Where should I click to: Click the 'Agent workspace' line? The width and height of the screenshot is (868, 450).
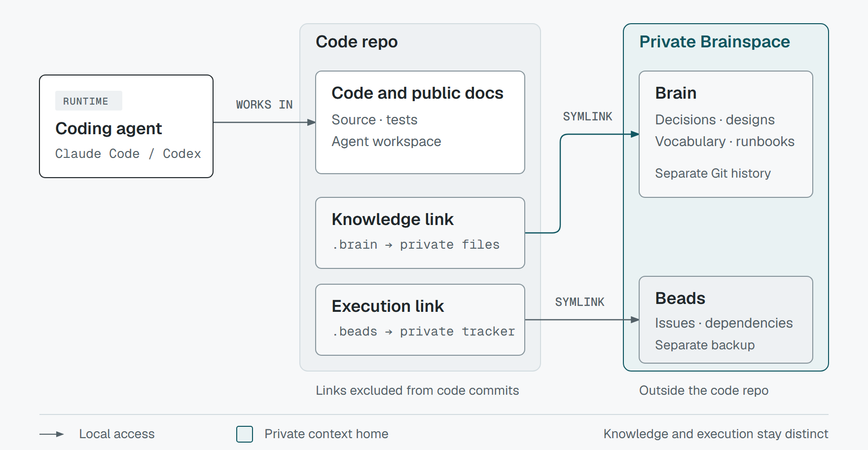pos(386,142)
